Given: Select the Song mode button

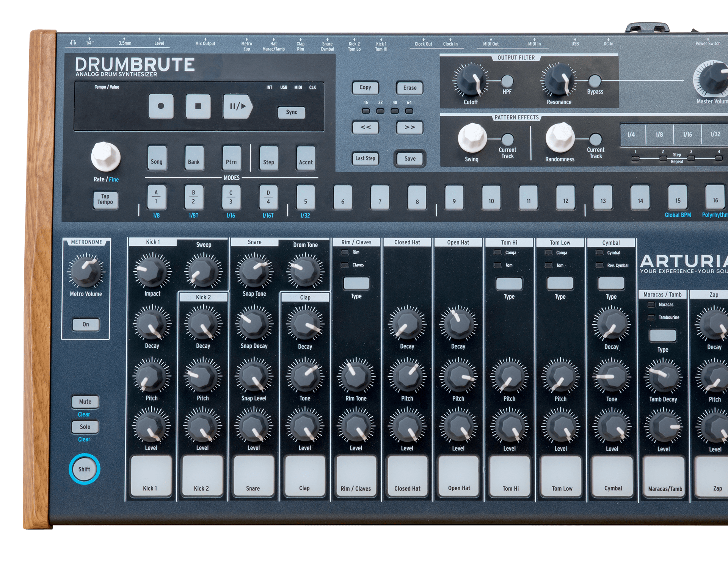Looking at the screenshot, I should click(x=157, y=158).
